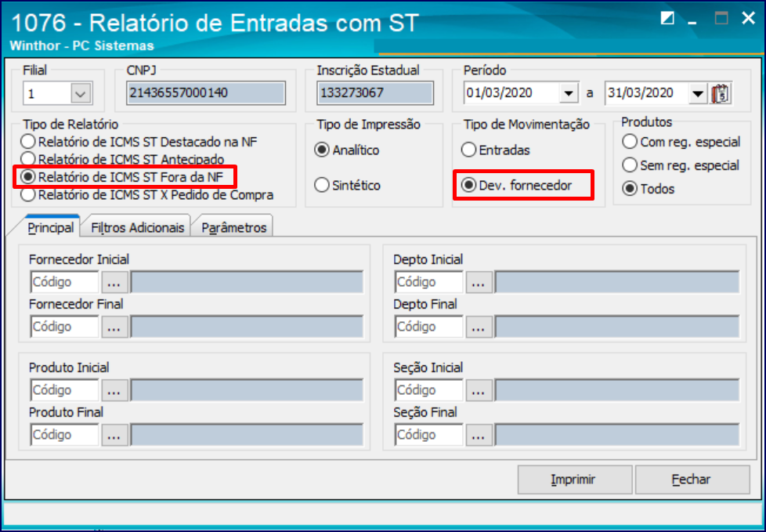Click the Depto Final code field
The width and height of the screenshot is (766, 532).
pos(429,327)
